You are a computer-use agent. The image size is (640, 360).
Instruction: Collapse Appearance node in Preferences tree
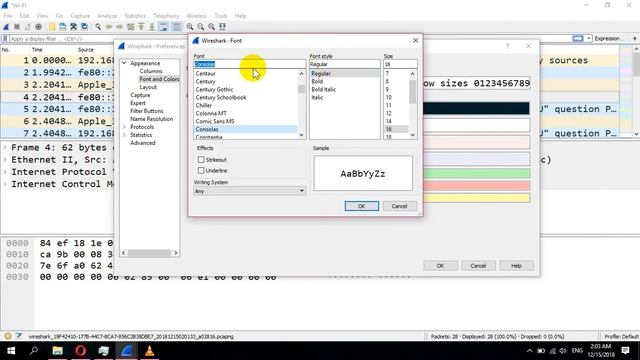124,63
